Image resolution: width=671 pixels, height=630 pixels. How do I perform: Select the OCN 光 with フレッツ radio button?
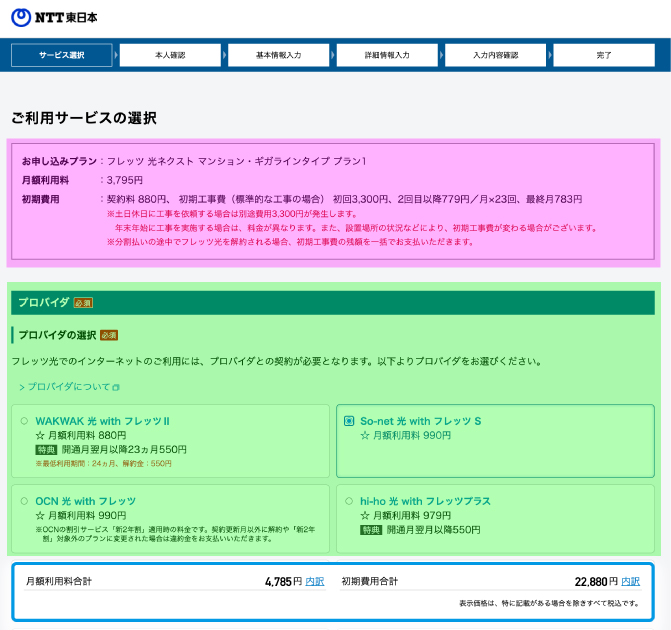24,501
